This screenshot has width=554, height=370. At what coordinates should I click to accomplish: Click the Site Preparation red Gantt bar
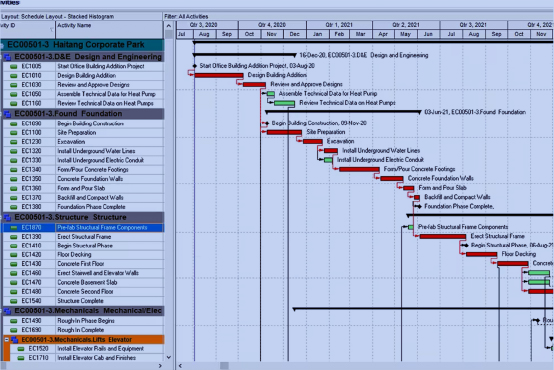click(x=284, y=132)
